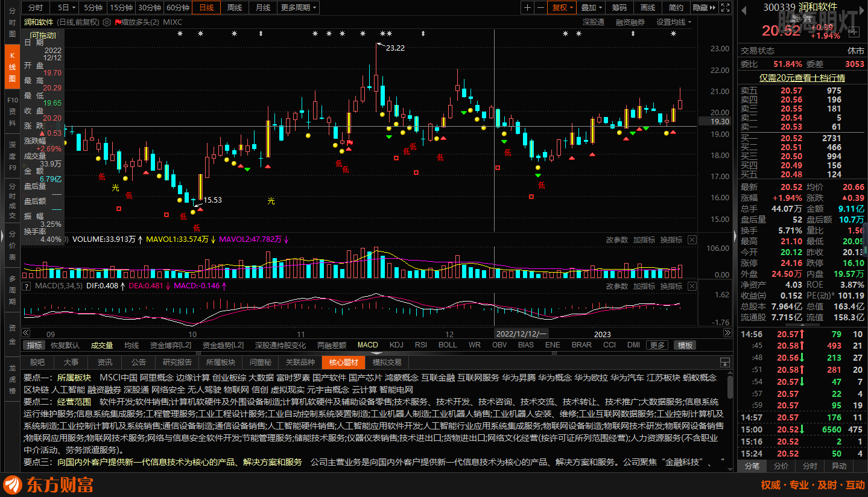Show 更多 indicators list
The height and width of the screenshot is (497, 868).
pyautogui.click(x=657, y=345)
